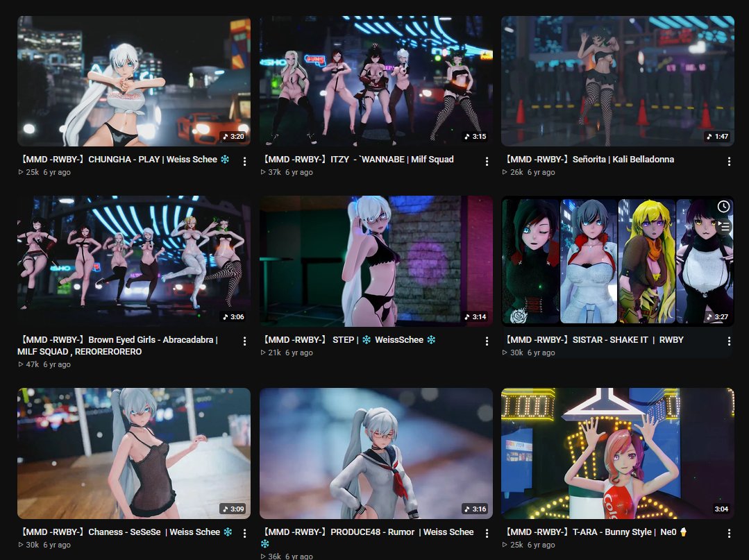Open the Señorita video thumbnail
Image resolution: width=749 pixels, height=560 pixels.
click(x=618, y=81)
